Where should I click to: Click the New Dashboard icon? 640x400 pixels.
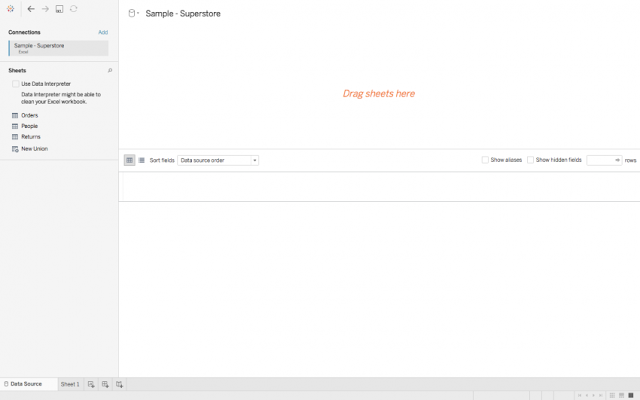point(105,384)
